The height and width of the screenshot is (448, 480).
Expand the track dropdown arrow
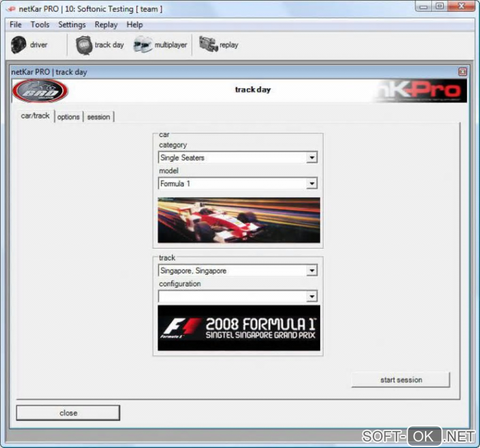click(312, 271)
